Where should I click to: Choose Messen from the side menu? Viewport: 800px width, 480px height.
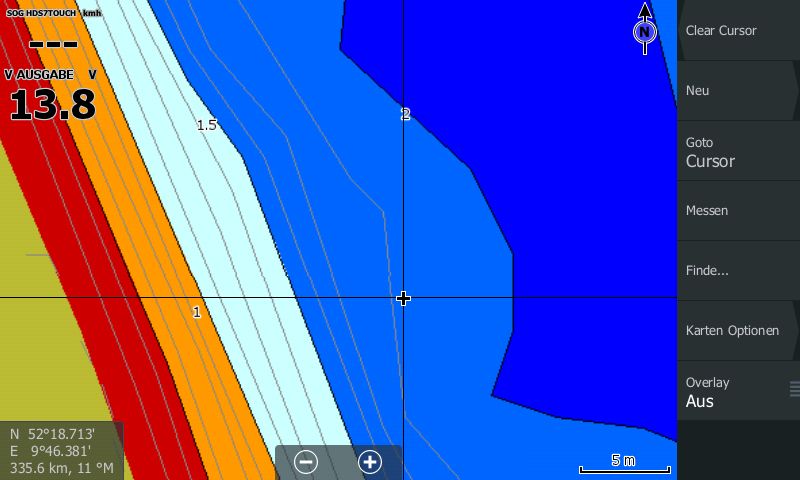[738, 210]
